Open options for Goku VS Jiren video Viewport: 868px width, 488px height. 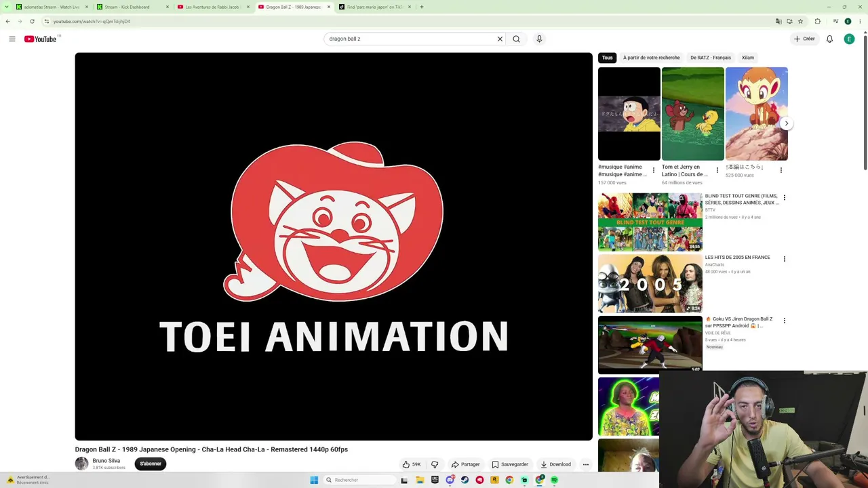coord(785,321)
